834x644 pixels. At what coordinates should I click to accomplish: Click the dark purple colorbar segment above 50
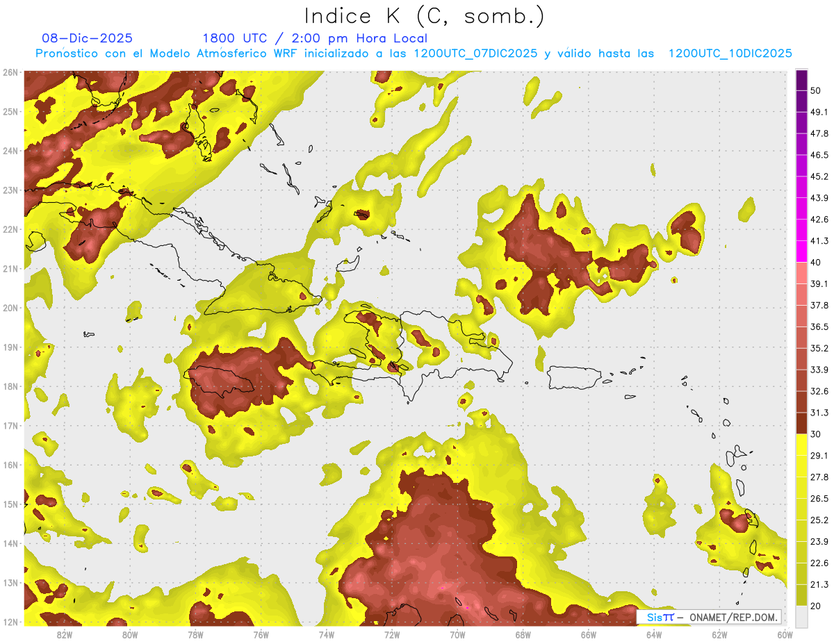pos(801,80)
